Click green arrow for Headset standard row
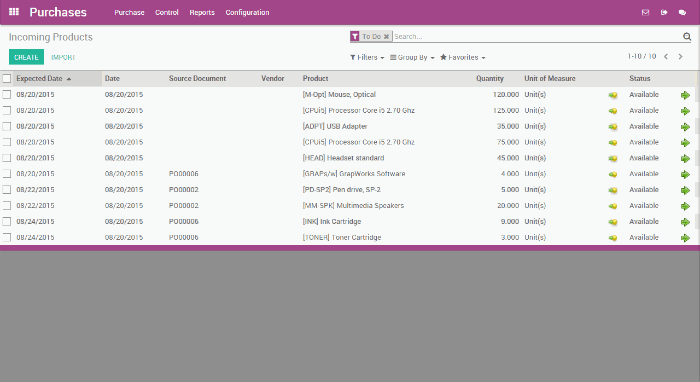The image size is (700, 382). pos(685,158)
